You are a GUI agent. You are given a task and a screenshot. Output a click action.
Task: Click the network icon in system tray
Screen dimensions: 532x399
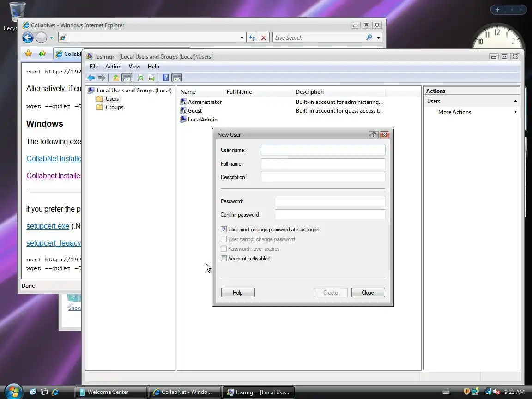tap(488, 392)
